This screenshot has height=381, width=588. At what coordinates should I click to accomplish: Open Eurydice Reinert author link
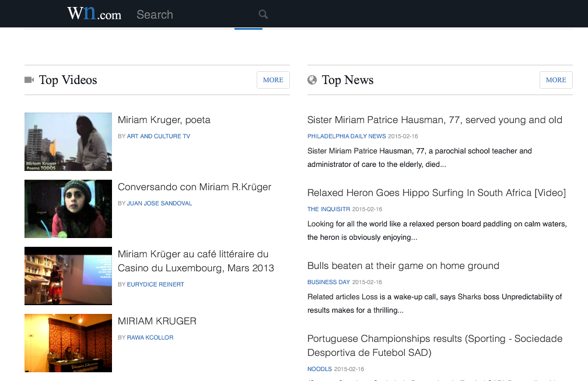155,285
